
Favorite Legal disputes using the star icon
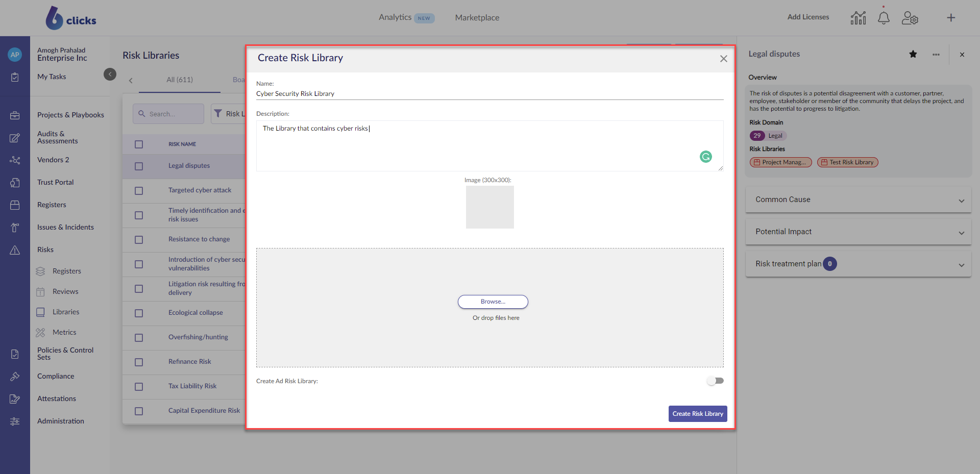pyautogui.click(x=913, y=54)
